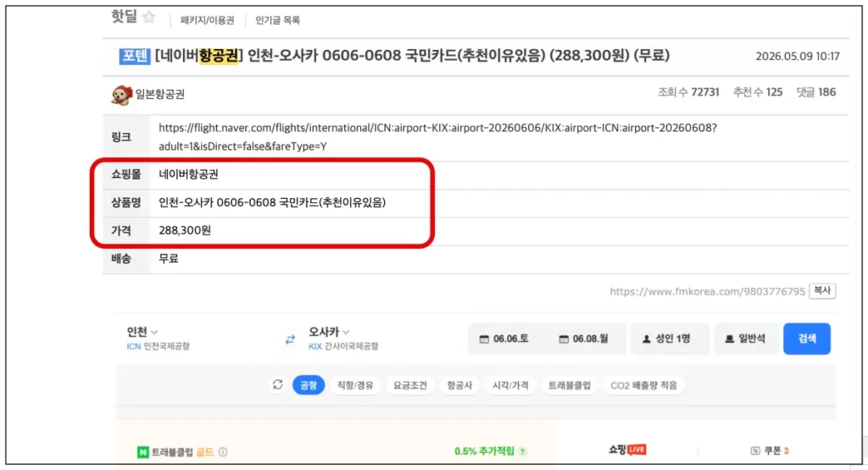Click the 추천 수 125 count
868x470 pixels.
click(757, 92)
